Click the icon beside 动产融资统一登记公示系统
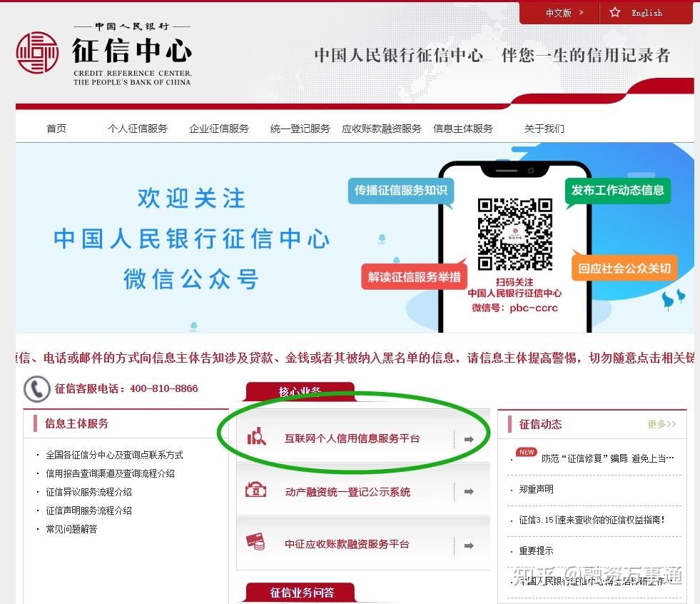Viewport: 700px width, 604px height. click(255, 490)
